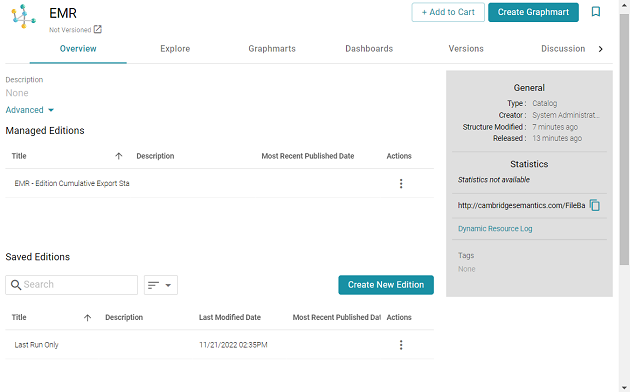Sort Saved Editions by Title arrow

pos(87,318)
